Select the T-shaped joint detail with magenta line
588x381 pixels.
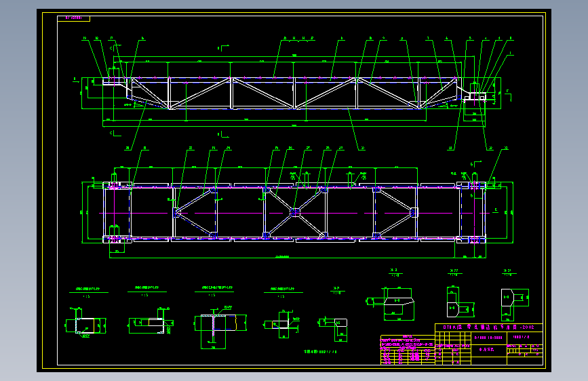[x=220, y=327]
